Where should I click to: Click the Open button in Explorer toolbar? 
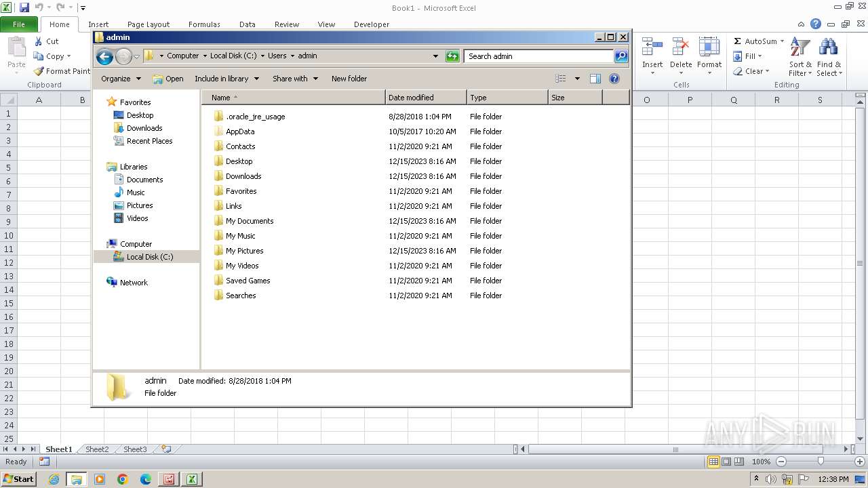coord(168,79)
